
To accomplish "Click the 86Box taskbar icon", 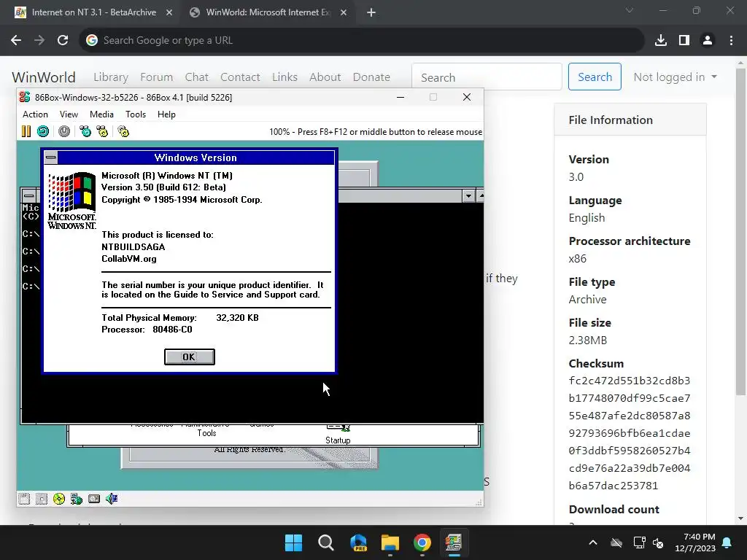I will [x=454, y=542].
